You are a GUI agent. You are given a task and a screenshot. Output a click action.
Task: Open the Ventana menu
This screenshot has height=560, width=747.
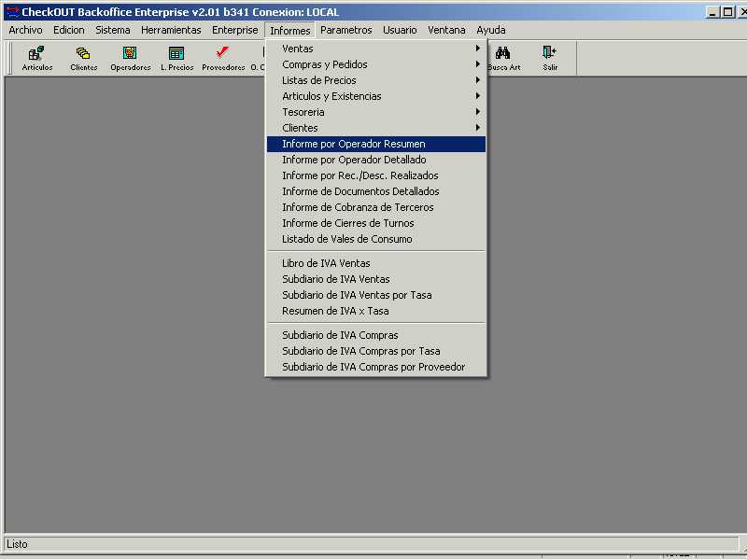coord(446,30)
